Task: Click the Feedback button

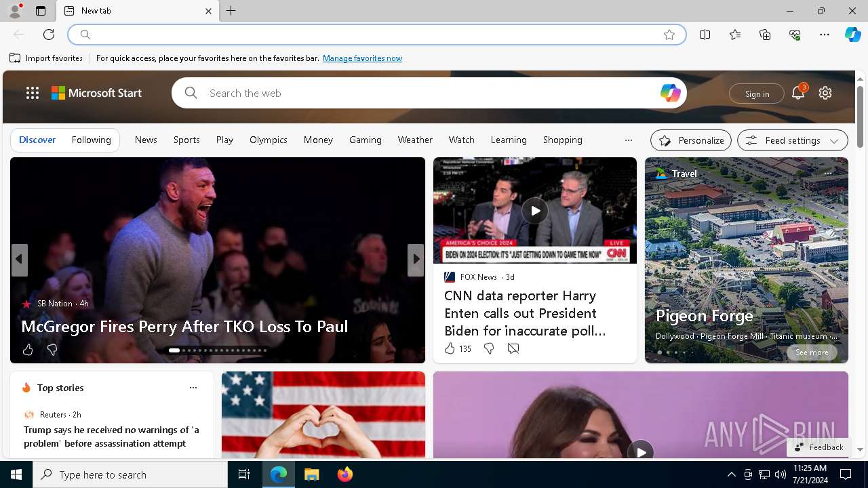Action: pos(818,447)
